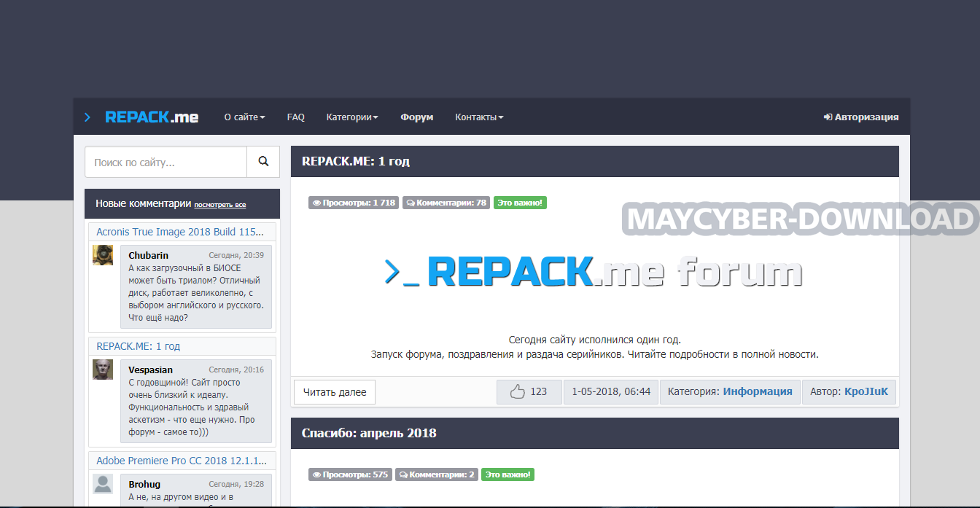Click text 'Сегодня сайту исполнился один год.'
This screenshot has height=508, width=980.
click(595, 340)
